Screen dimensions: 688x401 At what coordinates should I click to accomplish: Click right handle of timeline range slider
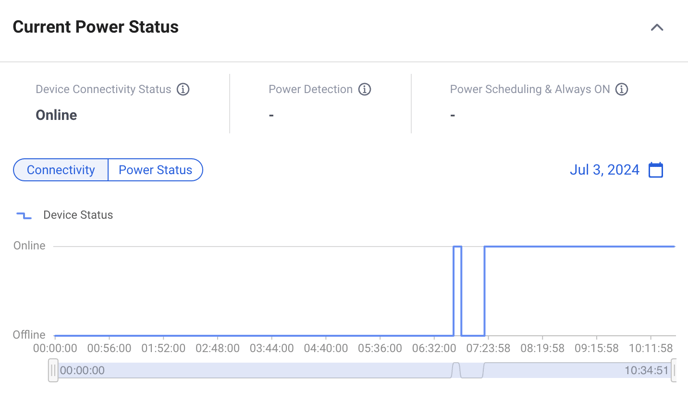[x=673, y=370]
